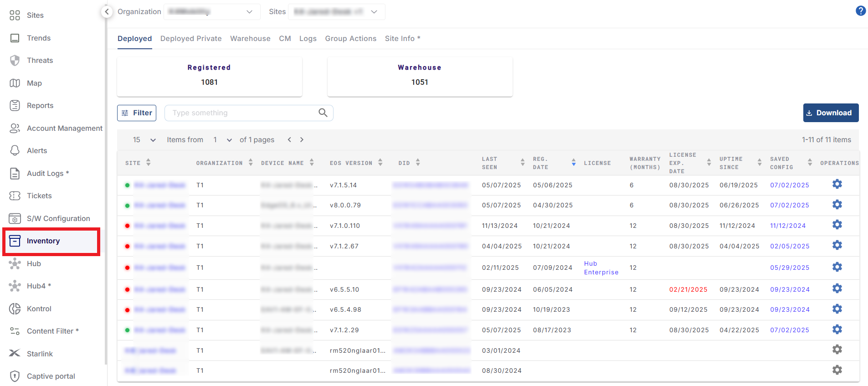Click the Map icon in sidebar
The image size is (868, 386).
[x=15, y=83]
